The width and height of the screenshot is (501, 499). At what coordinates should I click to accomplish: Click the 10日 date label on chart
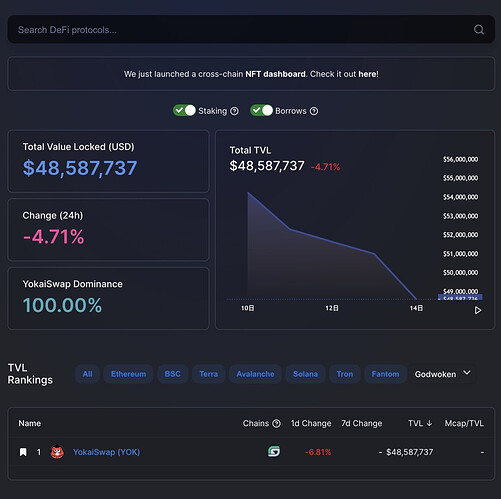pos(248,308)
